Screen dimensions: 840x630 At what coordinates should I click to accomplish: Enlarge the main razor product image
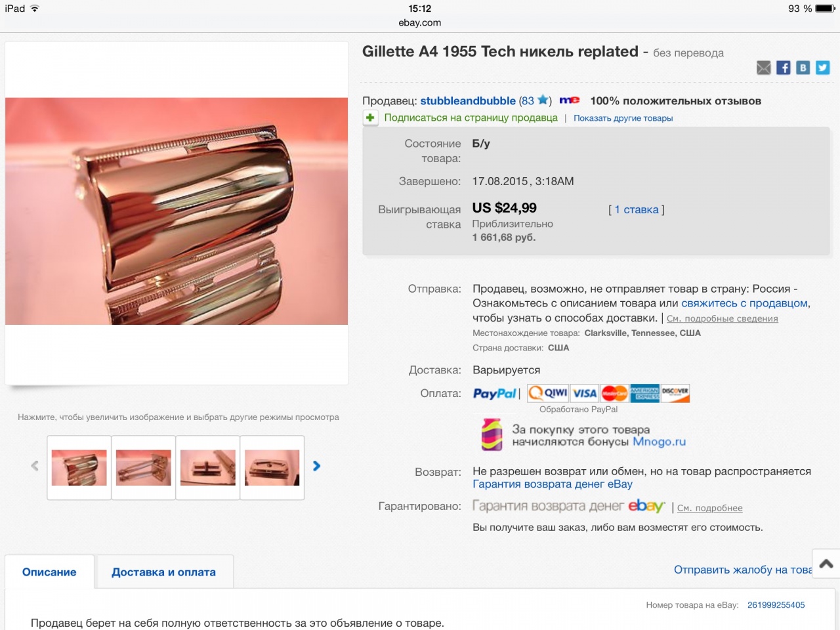[x=177, y=211]
